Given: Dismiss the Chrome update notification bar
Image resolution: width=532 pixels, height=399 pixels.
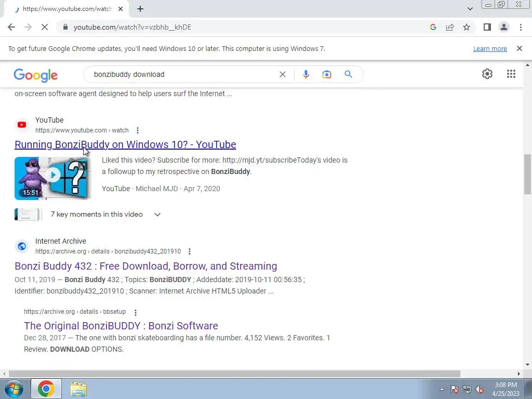Looking at the screenshot, I should coord(520,48).
